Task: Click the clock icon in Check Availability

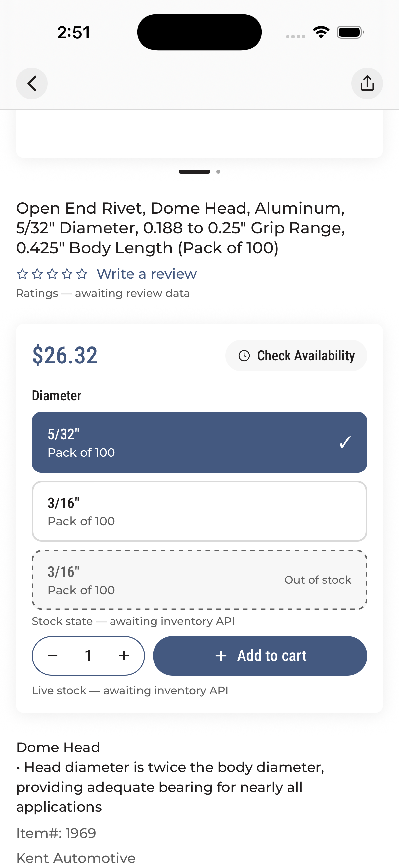Action: click(x=244, y=356)
